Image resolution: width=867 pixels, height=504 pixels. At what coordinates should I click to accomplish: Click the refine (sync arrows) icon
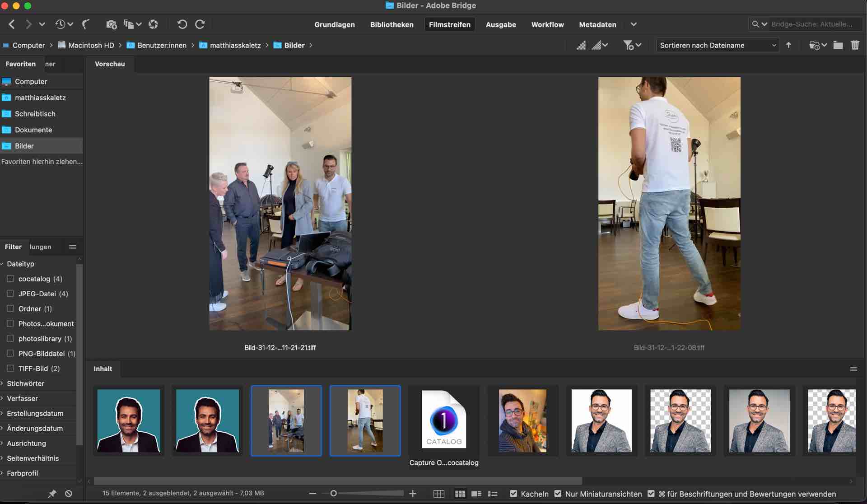[154, 24]
